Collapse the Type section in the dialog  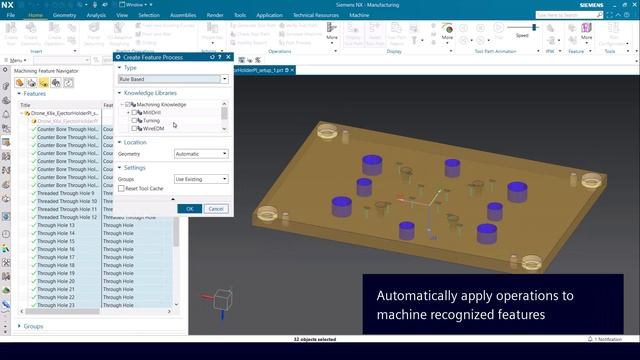(x=120, y=68)
